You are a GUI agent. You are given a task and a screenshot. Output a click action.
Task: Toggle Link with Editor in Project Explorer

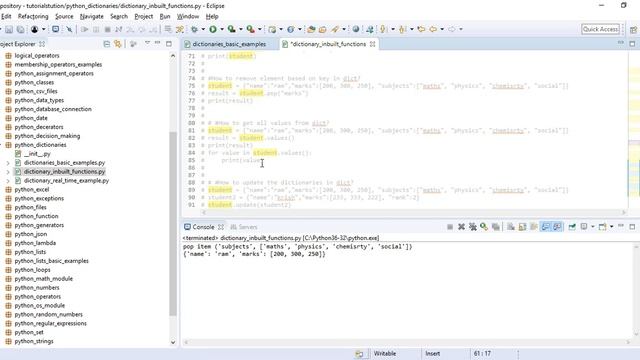tap(118, 44)
